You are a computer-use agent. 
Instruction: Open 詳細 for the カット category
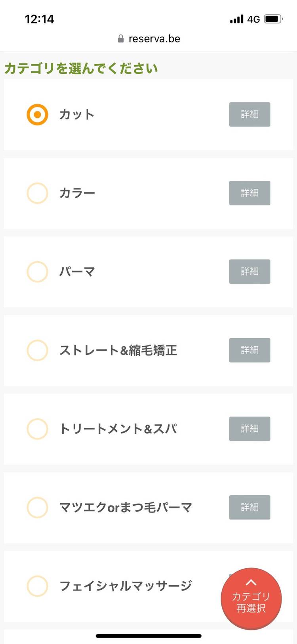click(249, 115)
